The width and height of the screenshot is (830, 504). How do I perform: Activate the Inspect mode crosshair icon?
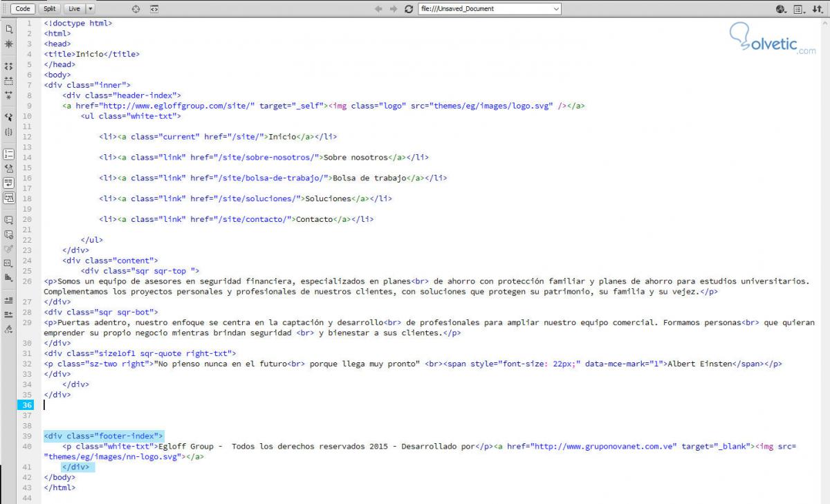point(136,9)
